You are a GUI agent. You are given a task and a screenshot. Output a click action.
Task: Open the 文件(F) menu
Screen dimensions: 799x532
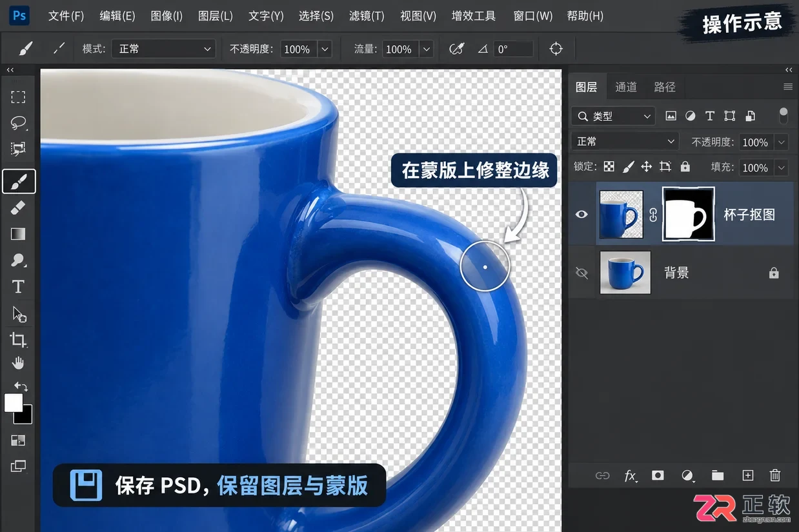[x=66, y=15]
